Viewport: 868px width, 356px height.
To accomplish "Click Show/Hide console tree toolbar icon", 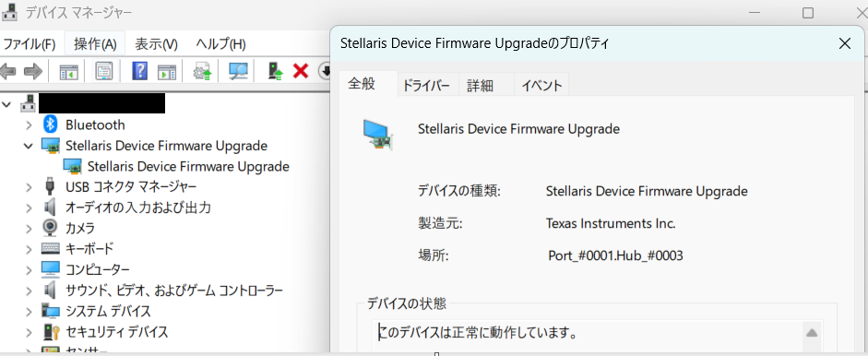I will click(69, 71).
